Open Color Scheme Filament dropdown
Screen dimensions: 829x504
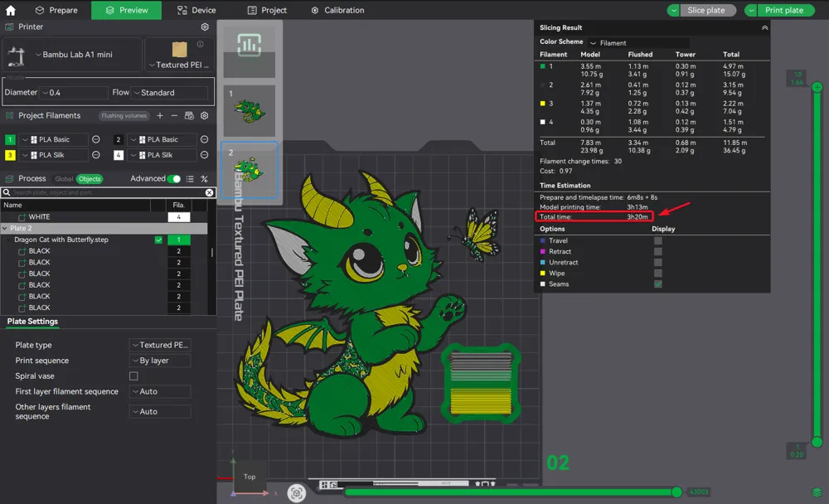[x=638, y=43]
